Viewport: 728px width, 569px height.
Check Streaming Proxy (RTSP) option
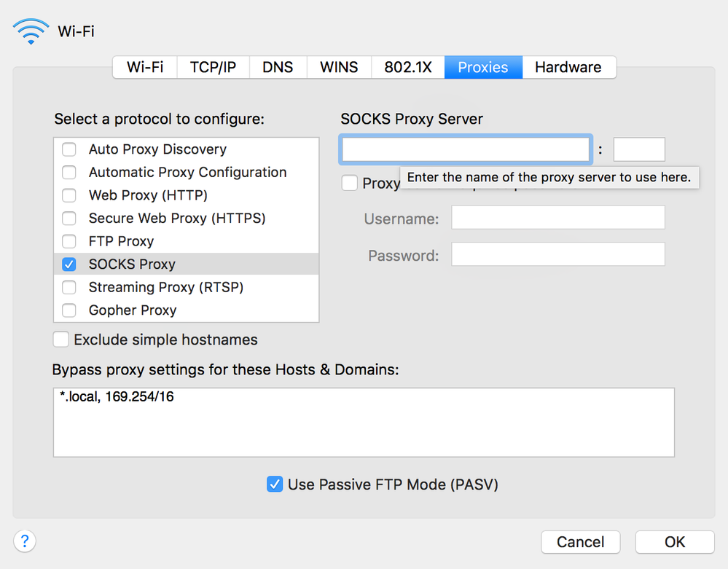tap(69, 287)
